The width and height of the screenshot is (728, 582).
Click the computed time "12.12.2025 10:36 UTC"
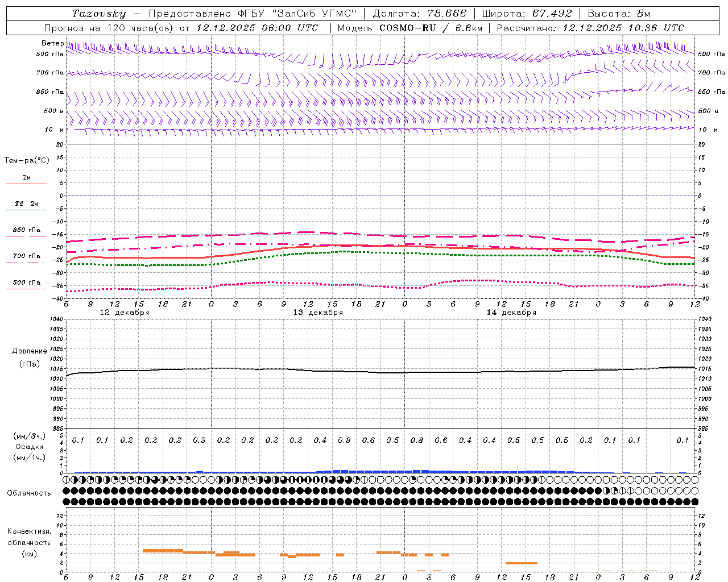coord(623,28)
